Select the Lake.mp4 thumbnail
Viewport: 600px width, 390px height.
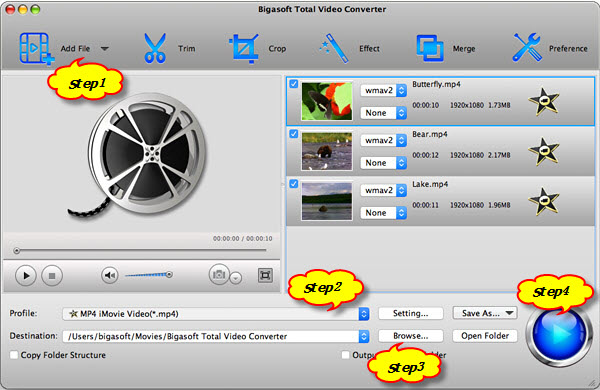(327, 201)
